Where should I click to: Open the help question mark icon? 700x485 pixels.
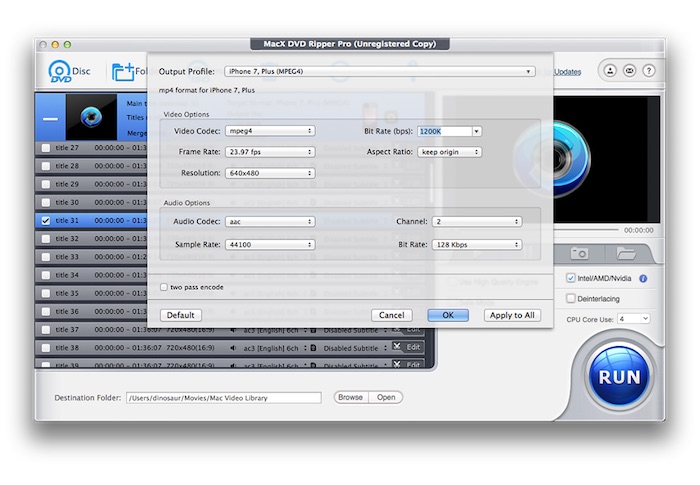(x=649, y=71)
